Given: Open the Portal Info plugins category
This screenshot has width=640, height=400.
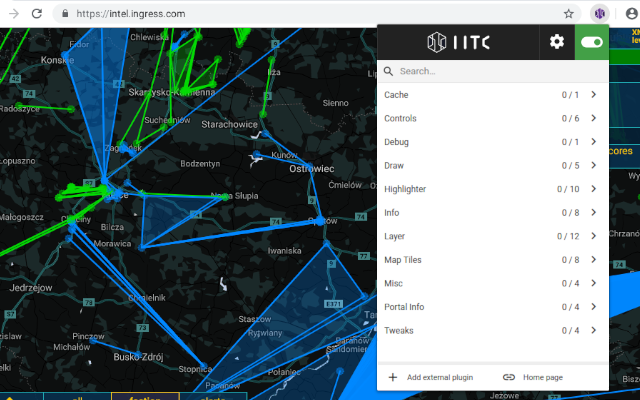Looking at the screenshot, I should [492, 307].
